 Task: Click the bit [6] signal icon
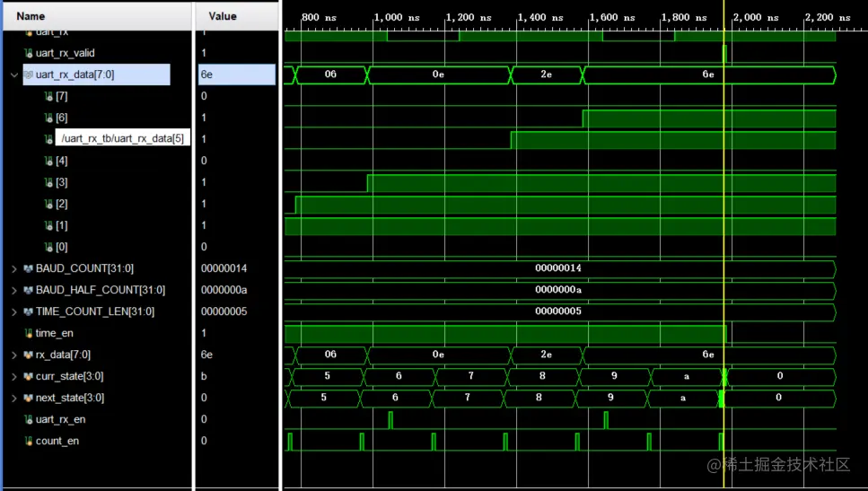48,118
